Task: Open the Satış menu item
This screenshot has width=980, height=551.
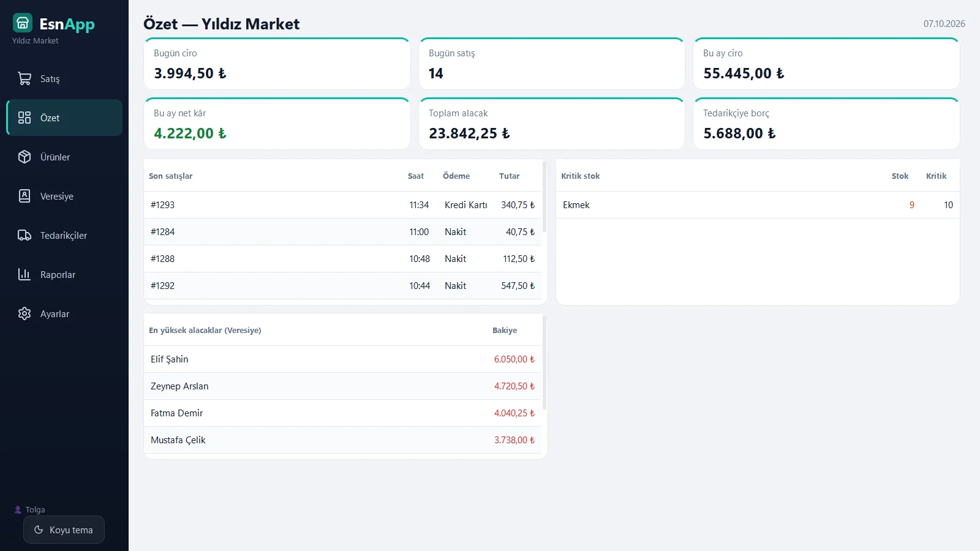Action: (x=64, y=78)
